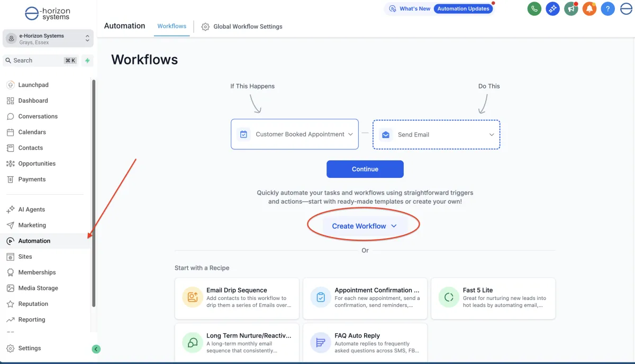
Task: Click the FAQ Auto Reply title text
Action: point(357,335)
